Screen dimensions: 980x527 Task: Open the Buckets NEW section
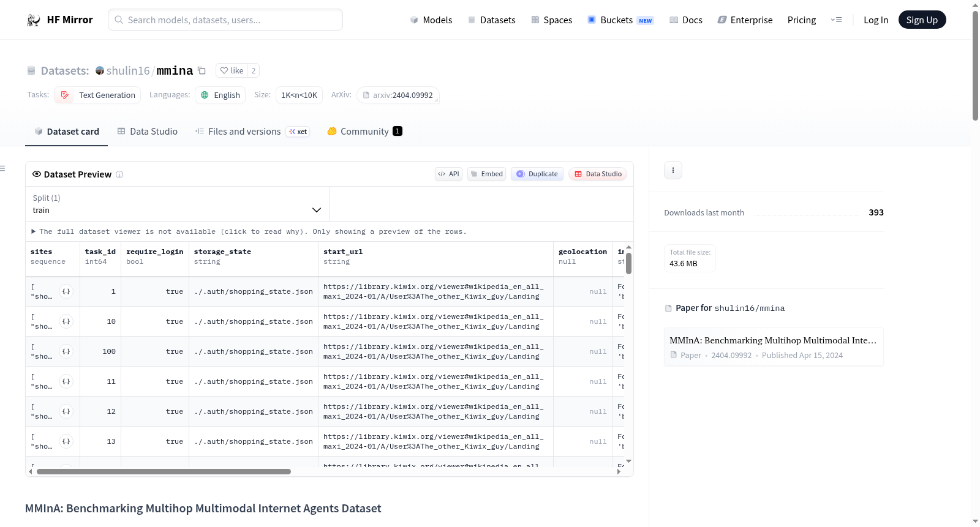coord(620,20)
